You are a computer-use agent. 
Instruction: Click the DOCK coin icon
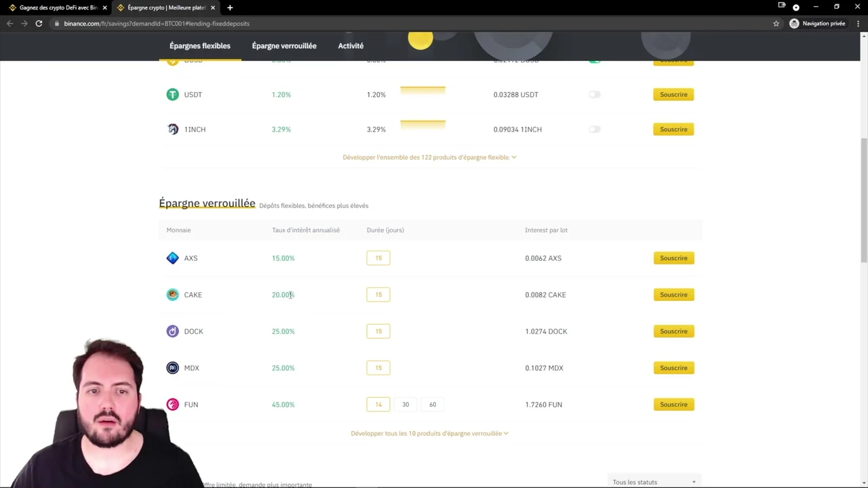(x=172, y=331)
